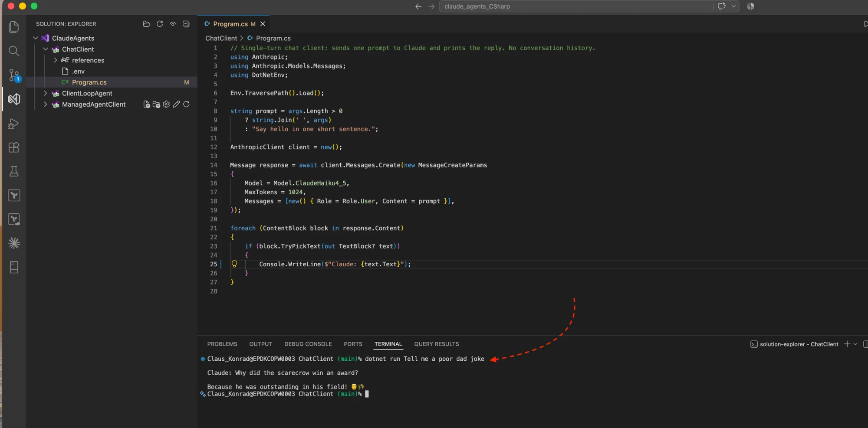Switch to the DEBUG CONSOLE tab

click(x=308, y=344)
